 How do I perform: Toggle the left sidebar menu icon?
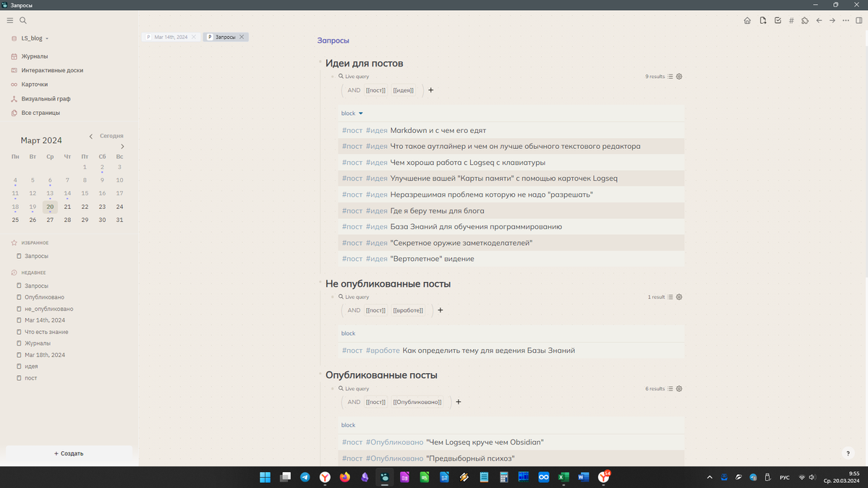click(x=10, y=21)
